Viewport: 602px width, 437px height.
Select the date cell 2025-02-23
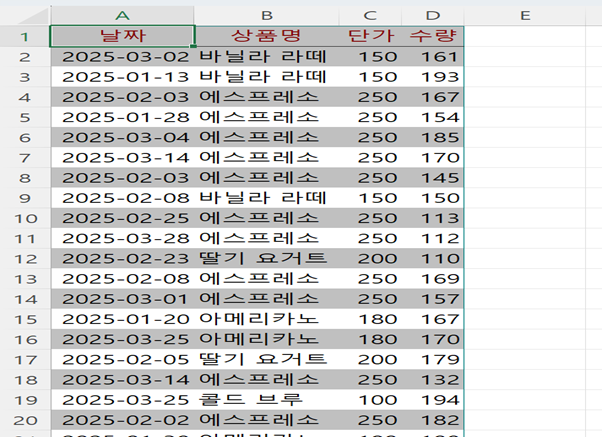coord(122,258)
